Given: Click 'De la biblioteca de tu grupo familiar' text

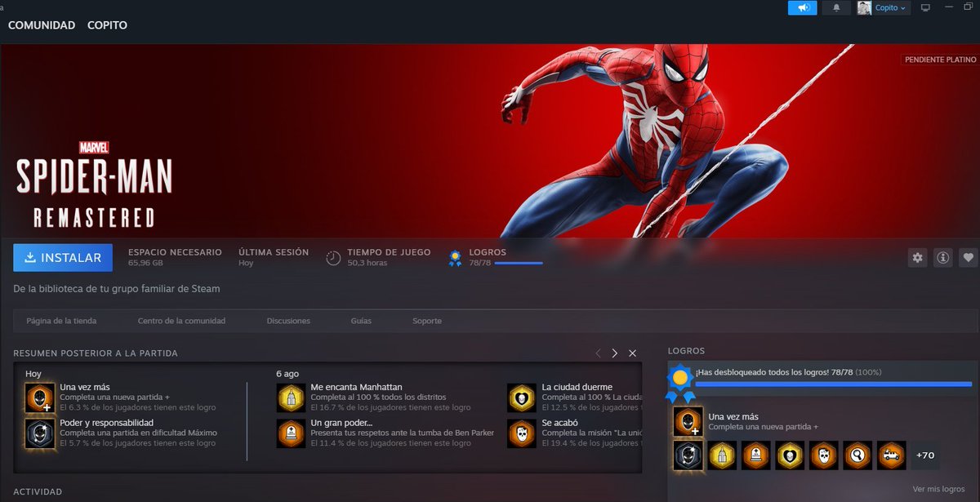Looking at the screenshot, I should click(x=116, y=288).
